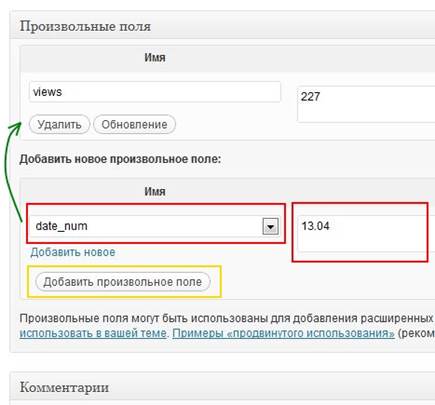Click the Комментарии panel header
The height and width of the screenshot is (405, 435).
222,387
